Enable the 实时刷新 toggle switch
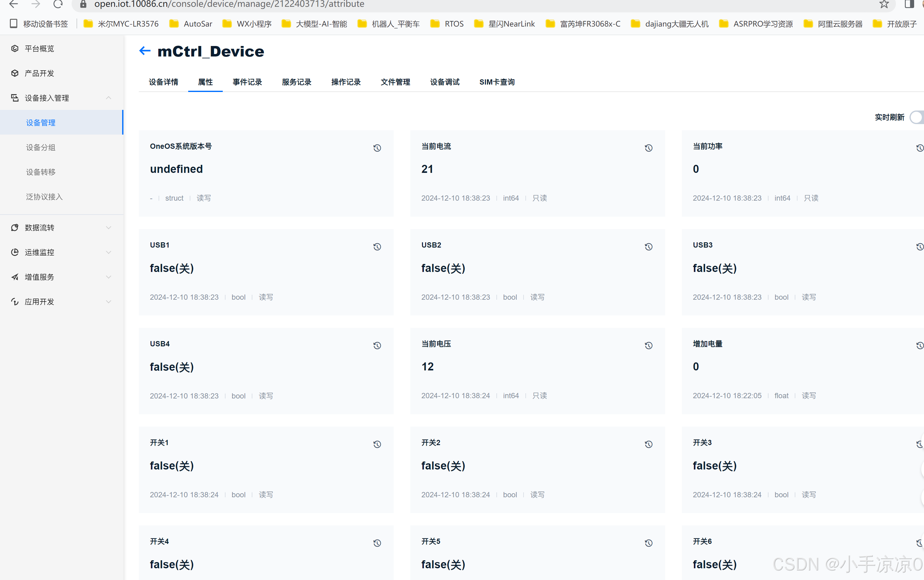This screenshot has width=924, height=580. (x=917, y=117)
